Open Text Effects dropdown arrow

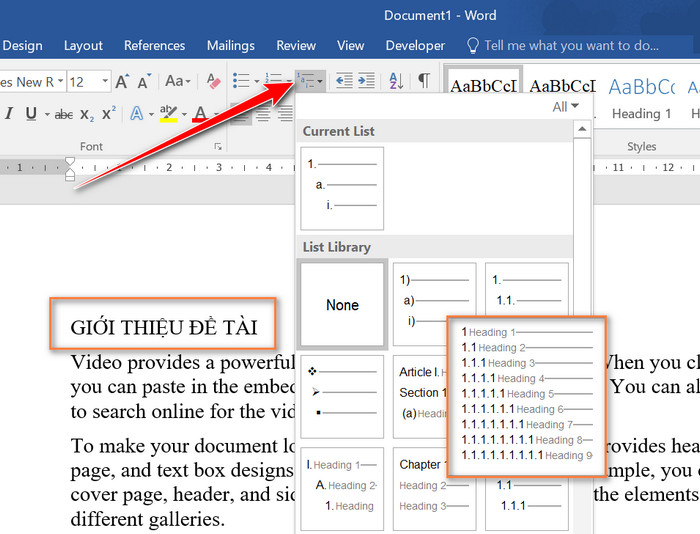tap(151, 115)
